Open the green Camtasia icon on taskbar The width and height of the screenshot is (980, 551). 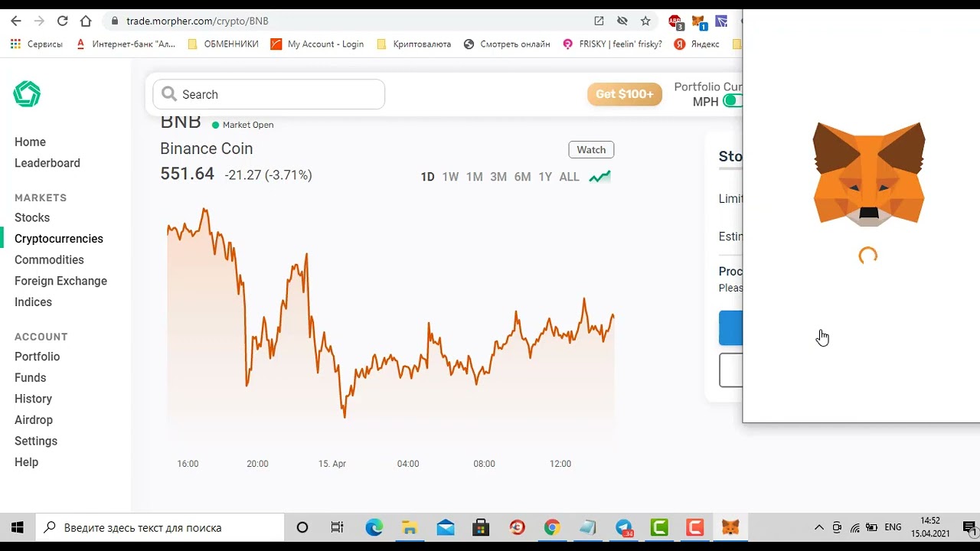[x=659, y=527]
